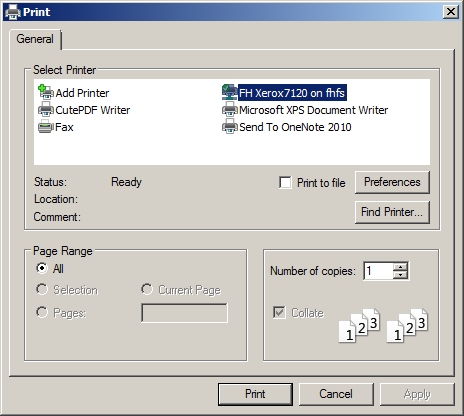Open the General tab

pyautogui.click(x=35, y=39)
